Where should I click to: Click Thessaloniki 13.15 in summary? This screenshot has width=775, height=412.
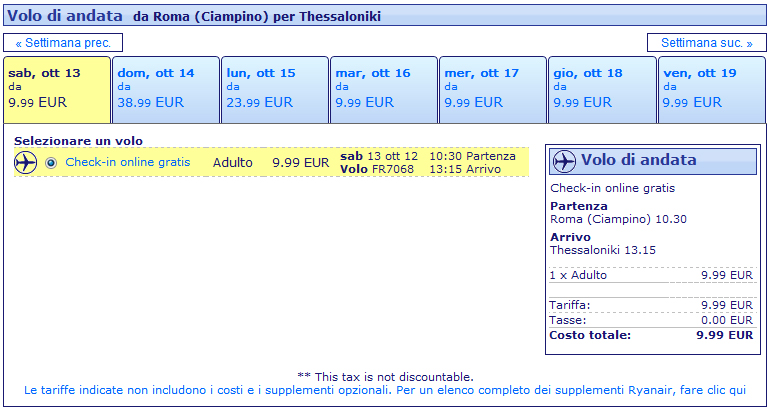click(603, 250)
